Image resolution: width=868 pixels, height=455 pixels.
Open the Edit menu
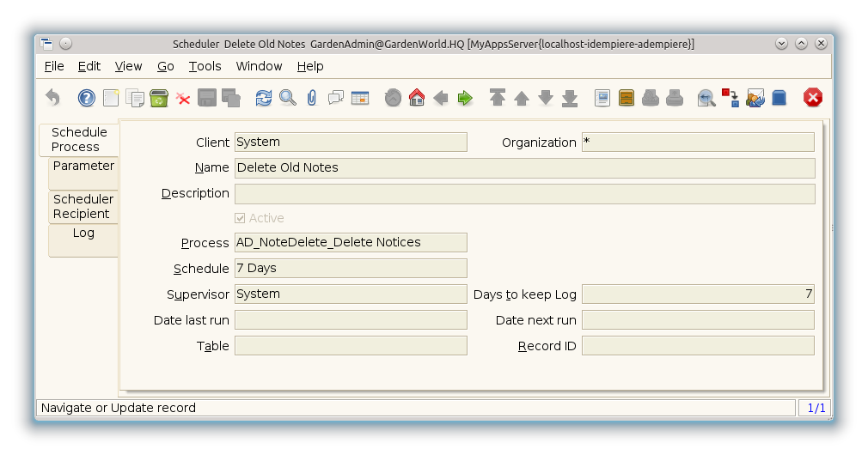tap(89, 66)
